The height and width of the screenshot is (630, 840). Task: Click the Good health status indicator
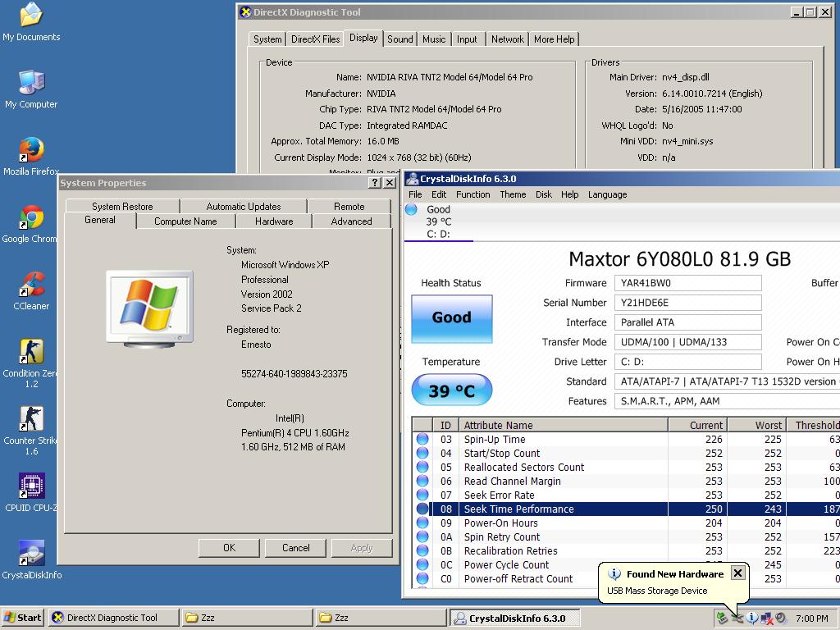[x=451, y=318]
